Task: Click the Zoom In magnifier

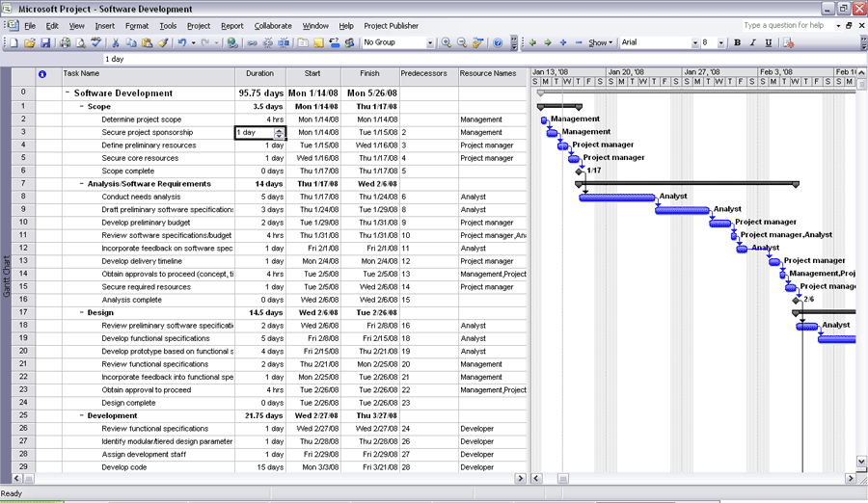Action: pyautogui.click(x=447, y=43)
